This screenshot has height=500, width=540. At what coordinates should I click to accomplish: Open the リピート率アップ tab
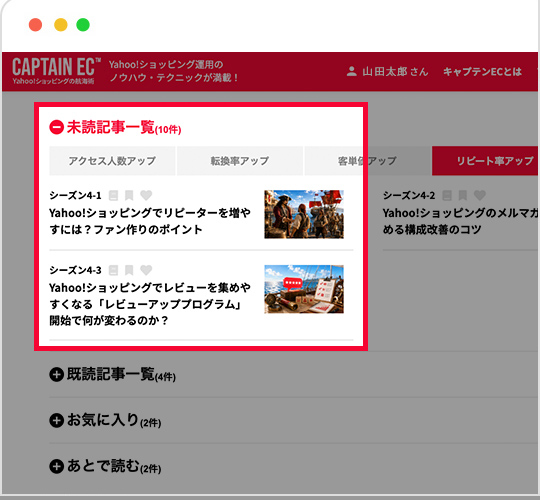point(486,161)
